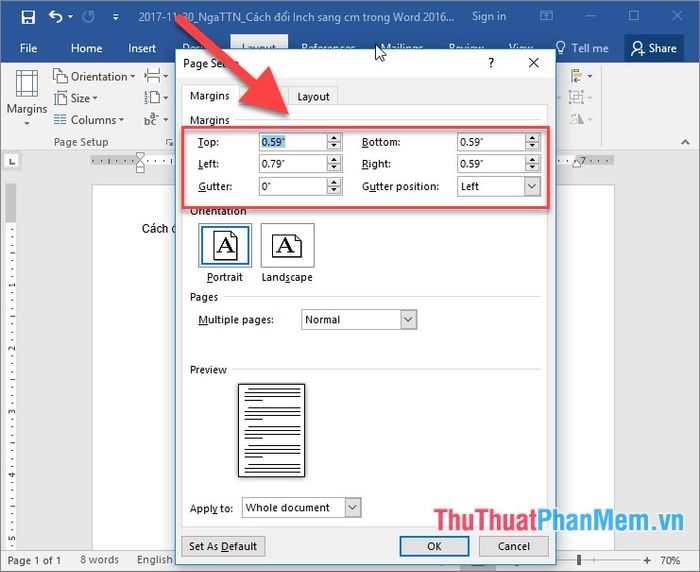Collapse the ribbon with the chevron
700x572 pixels.
[x=685, y=142]
